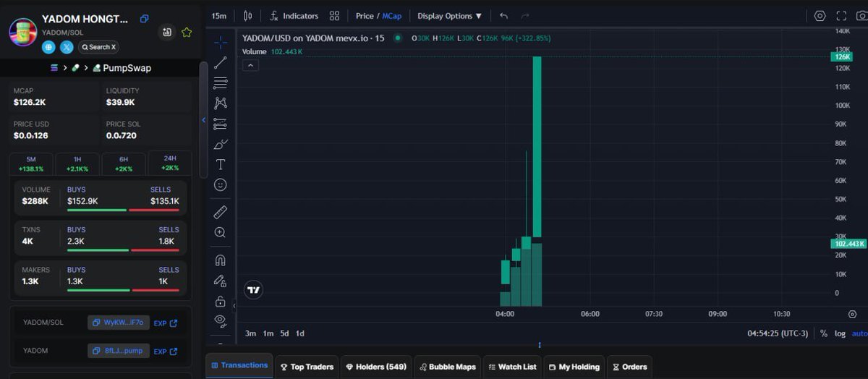Open chart settings hexagon icon
This screenshot has width=868, height=379.
[820, 16]
